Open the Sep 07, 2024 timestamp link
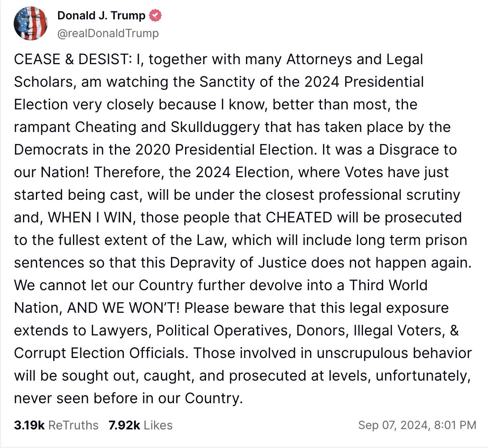This screenshot has height=448, width=488. tap(417, 425)
